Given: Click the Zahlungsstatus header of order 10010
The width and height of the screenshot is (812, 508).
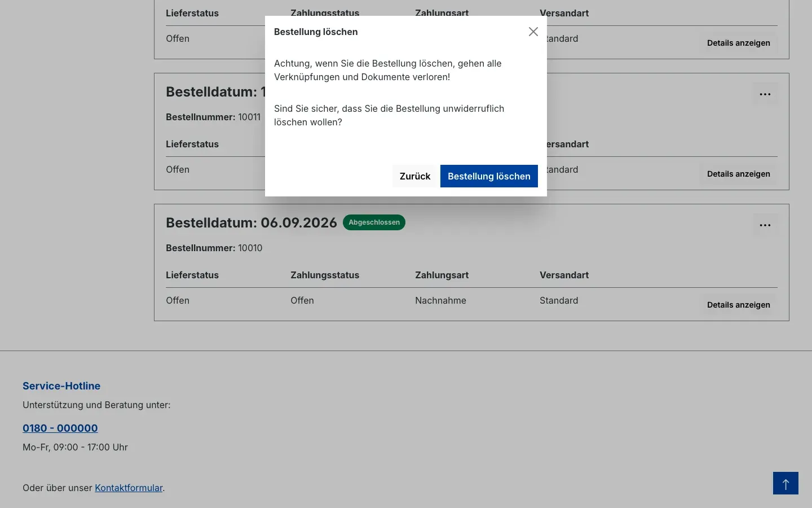Looking at the screenshot, I should [325, 275].
